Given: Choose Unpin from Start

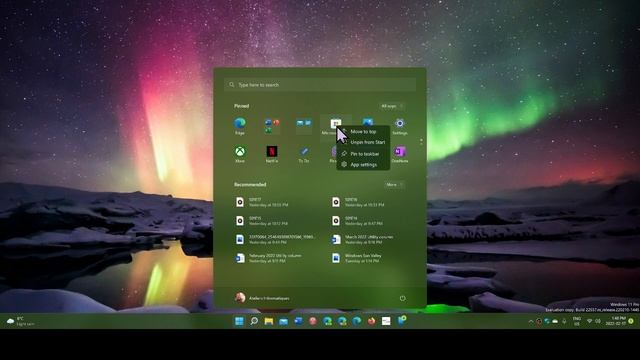Looking at the screenshot, I should point(363,142).
